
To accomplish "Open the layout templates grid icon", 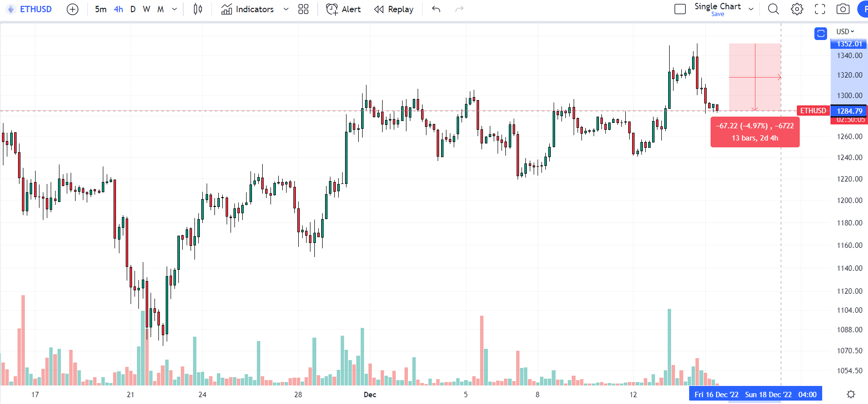I will coord(303,9).
